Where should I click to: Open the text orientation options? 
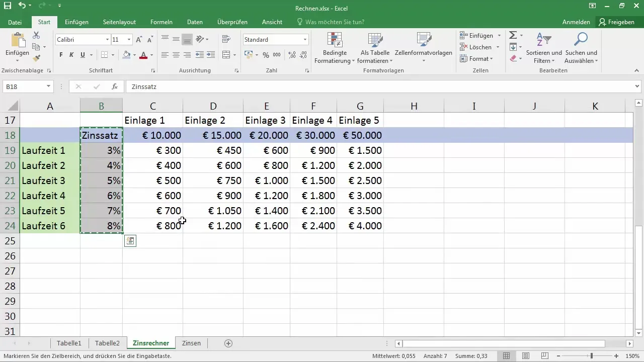(x=200, y=39)
